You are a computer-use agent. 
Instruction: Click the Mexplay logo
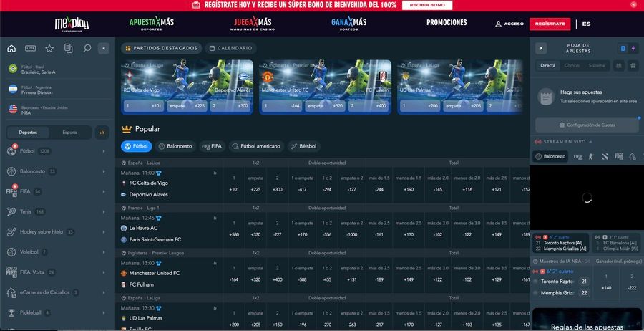[x=72, y=24]
